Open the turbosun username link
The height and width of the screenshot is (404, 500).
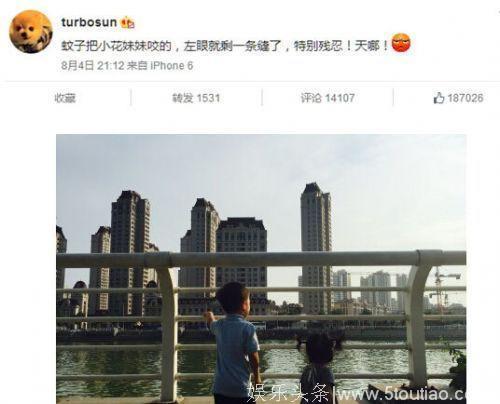[x=89, y=22]
